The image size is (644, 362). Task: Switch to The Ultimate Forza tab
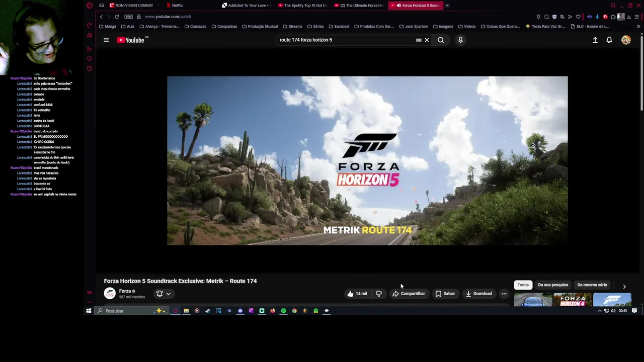pos(359,6)
